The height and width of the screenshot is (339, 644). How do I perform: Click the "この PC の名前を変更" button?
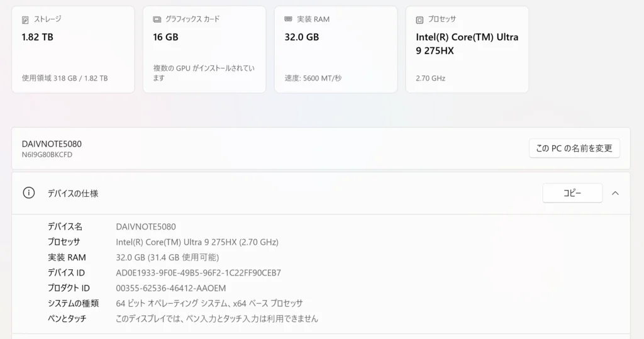click(574, 148)
